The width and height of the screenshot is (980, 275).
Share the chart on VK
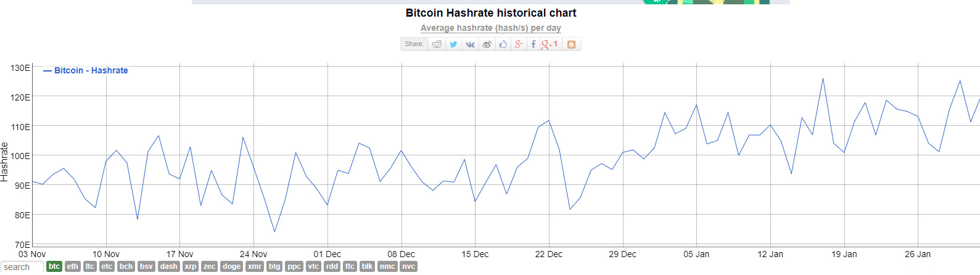(x=470, y=44)
